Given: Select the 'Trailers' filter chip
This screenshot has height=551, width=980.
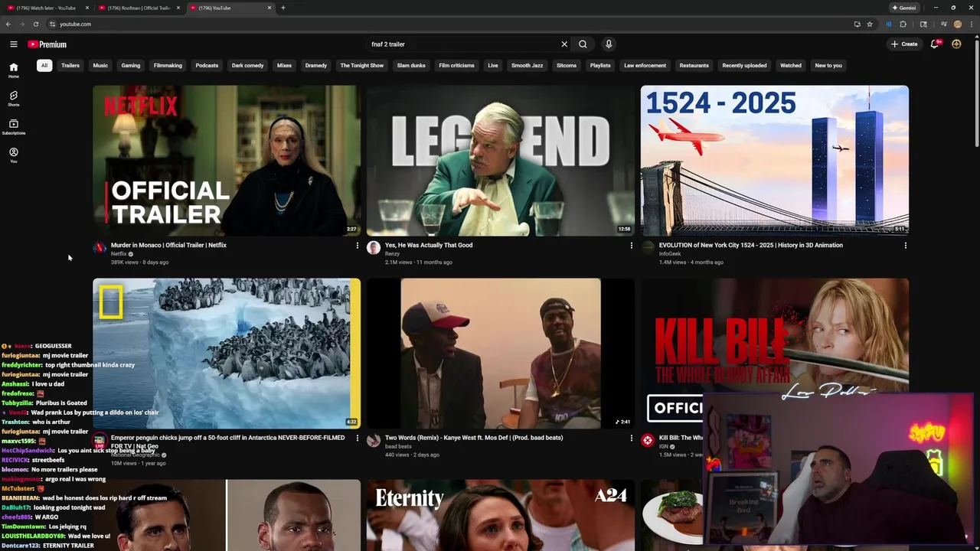Looking at the screenshot, I should tap(70, 66).
